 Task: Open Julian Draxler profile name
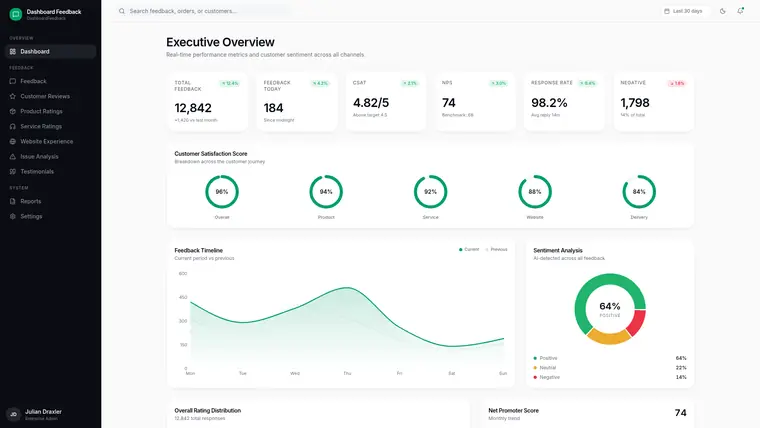(43, 412)
